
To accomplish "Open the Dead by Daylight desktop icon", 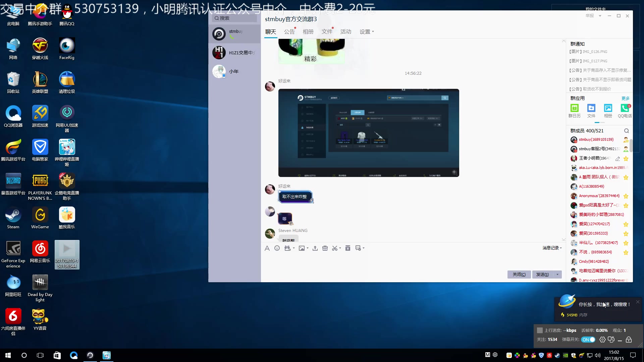I will pyautogui.click(x=40, y=288).
